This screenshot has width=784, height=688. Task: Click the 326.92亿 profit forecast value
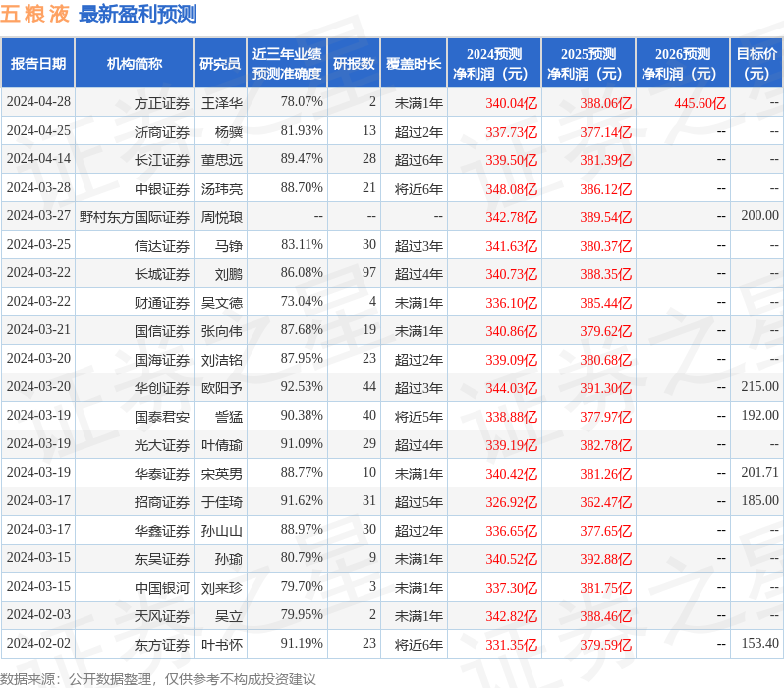tap(512, 503)
